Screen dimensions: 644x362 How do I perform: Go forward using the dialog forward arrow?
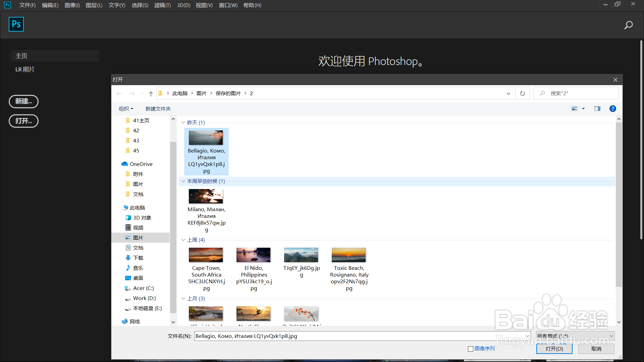coord(132,94)
